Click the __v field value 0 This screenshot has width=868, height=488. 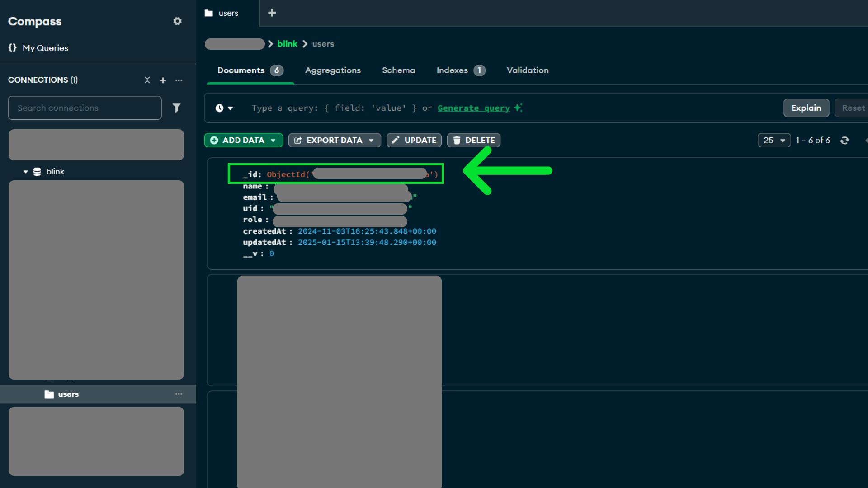[x=271, y=254]
